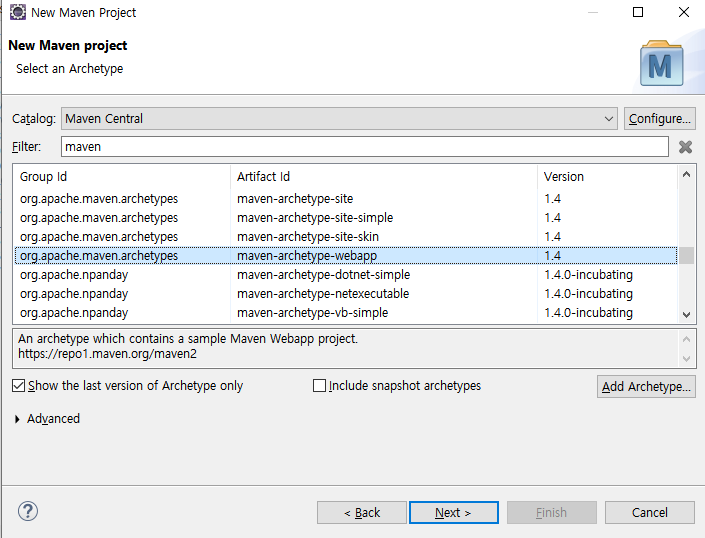Sort by the Group Id column header
Image resolution: width=705 pixels, height=538 pixels.
point(122,177)
